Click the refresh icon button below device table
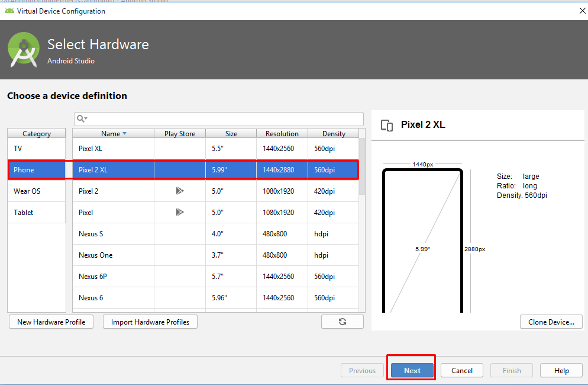588x385 pixels. point(342,321)
